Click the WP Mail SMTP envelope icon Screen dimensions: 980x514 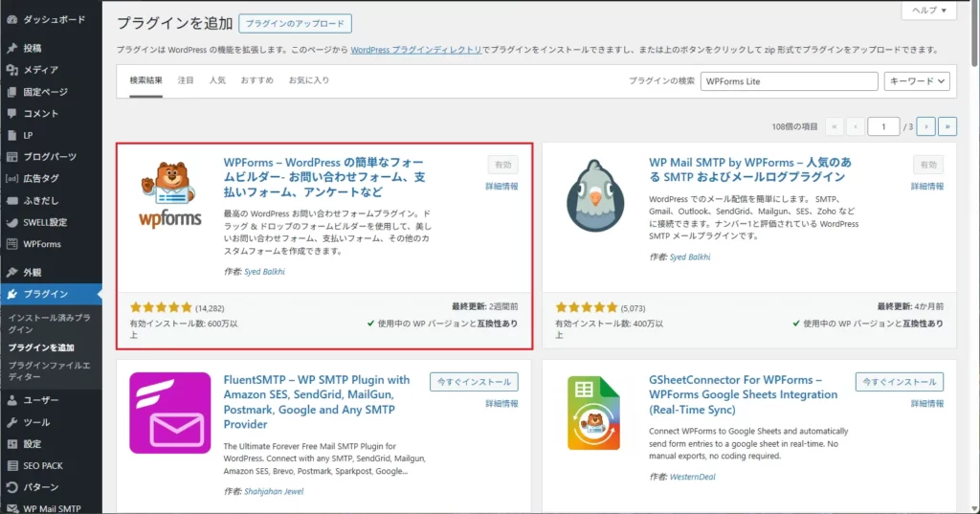coord(11,509)
